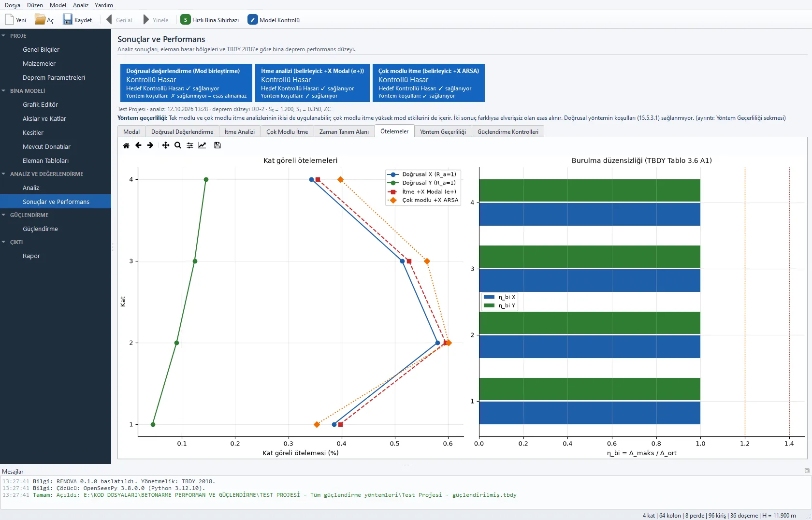
Task: Click the Doğrusal Y legend entry
Action: (x=422, y=183)
